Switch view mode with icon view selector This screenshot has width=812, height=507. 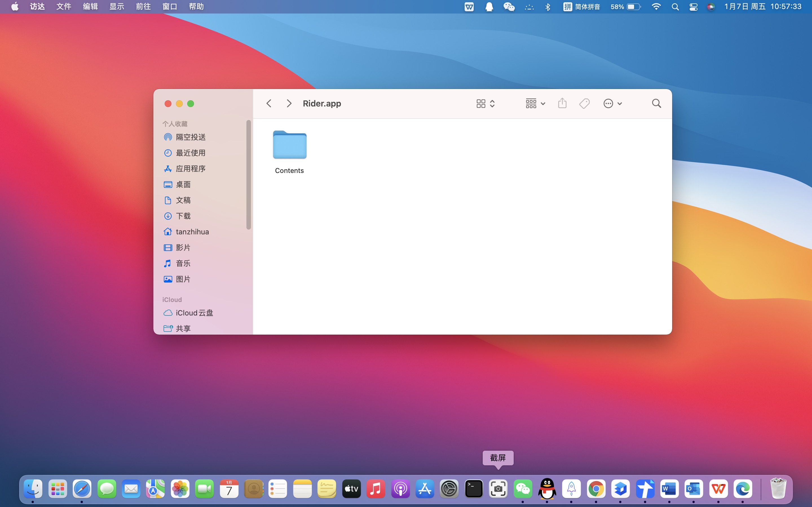485,103
